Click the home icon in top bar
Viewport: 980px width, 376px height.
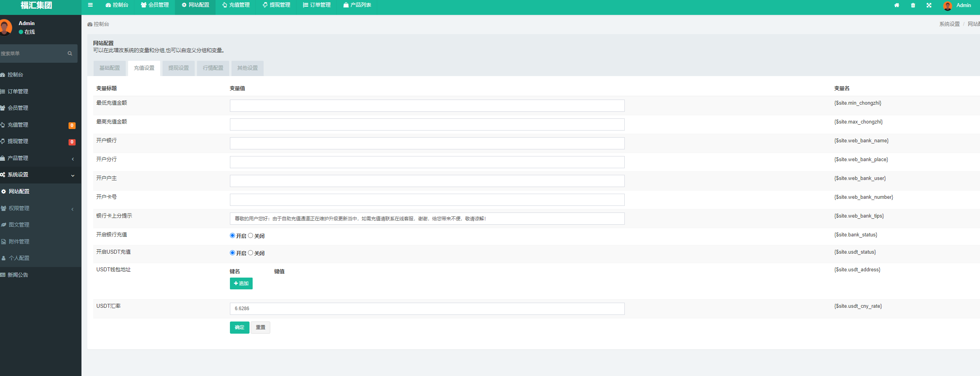897,5
